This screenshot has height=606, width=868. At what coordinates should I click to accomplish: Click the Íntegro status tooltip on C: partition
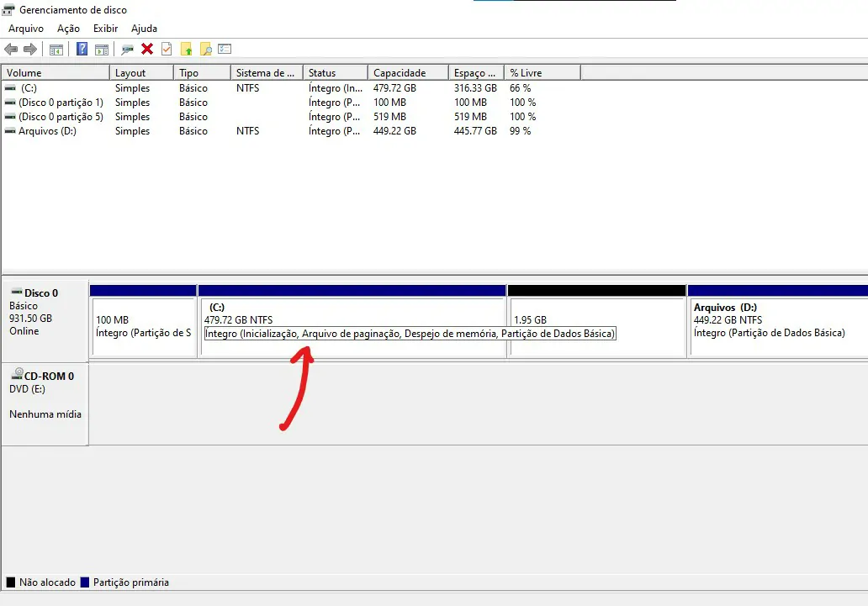point(410,334)
